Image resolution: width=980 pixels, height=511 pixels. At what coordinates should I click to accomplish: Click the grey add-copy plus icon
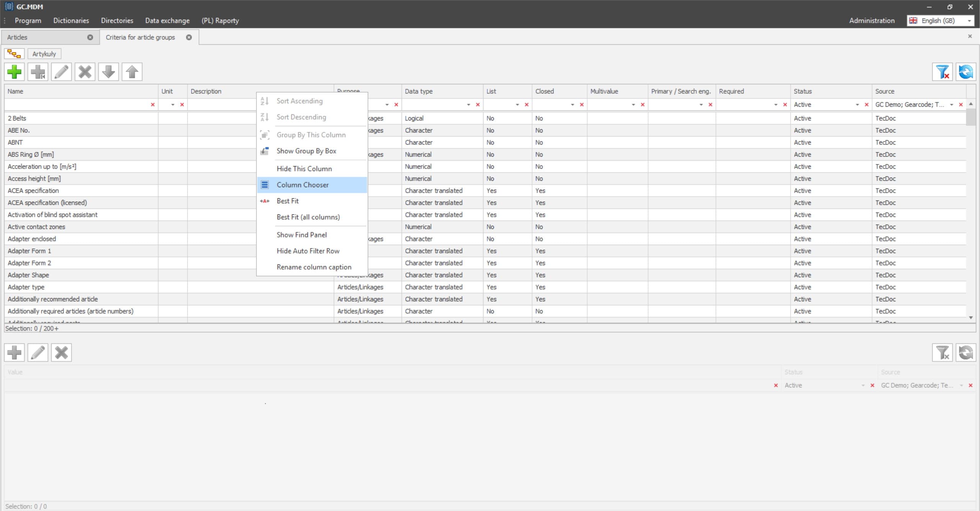pos(38,72)
